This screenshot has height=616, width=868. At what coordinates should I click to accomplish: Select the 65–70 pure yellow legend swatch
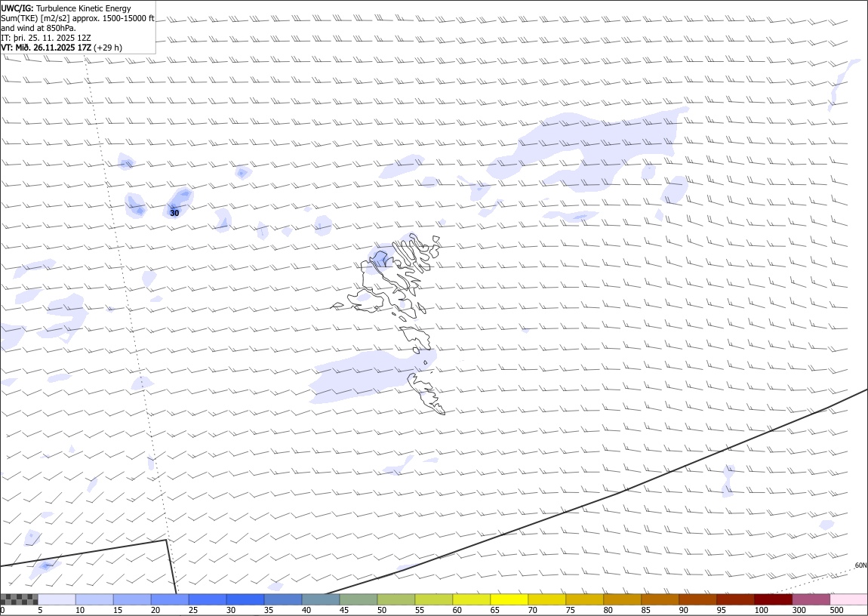click(509, 599)
